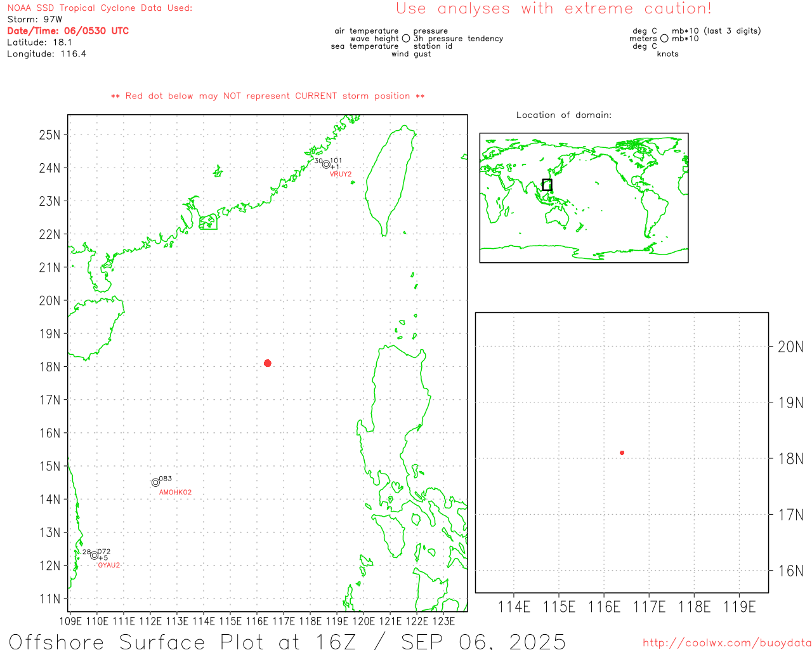The width and height of the screenshot is (812, 650).
Task: Click the 123E longitude axis label
Action: (443, 621)
